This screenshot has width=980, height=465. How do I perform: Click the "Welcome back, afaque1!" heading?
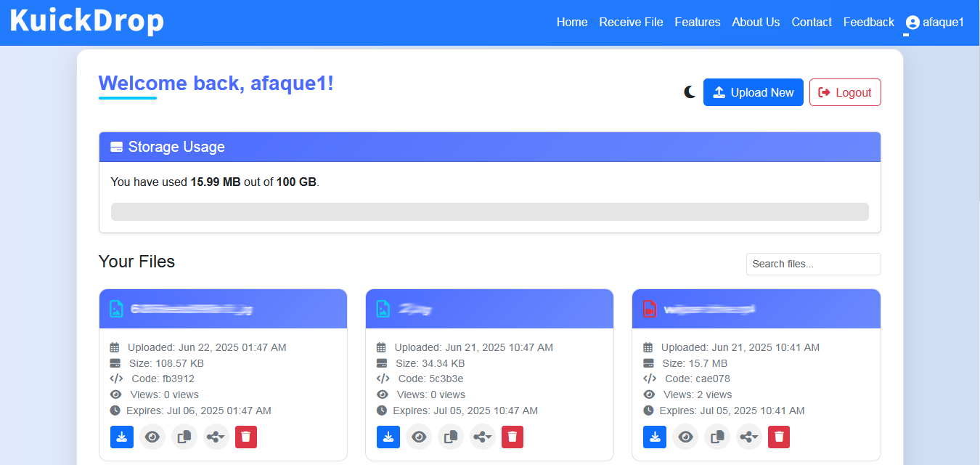pos(216,84)
